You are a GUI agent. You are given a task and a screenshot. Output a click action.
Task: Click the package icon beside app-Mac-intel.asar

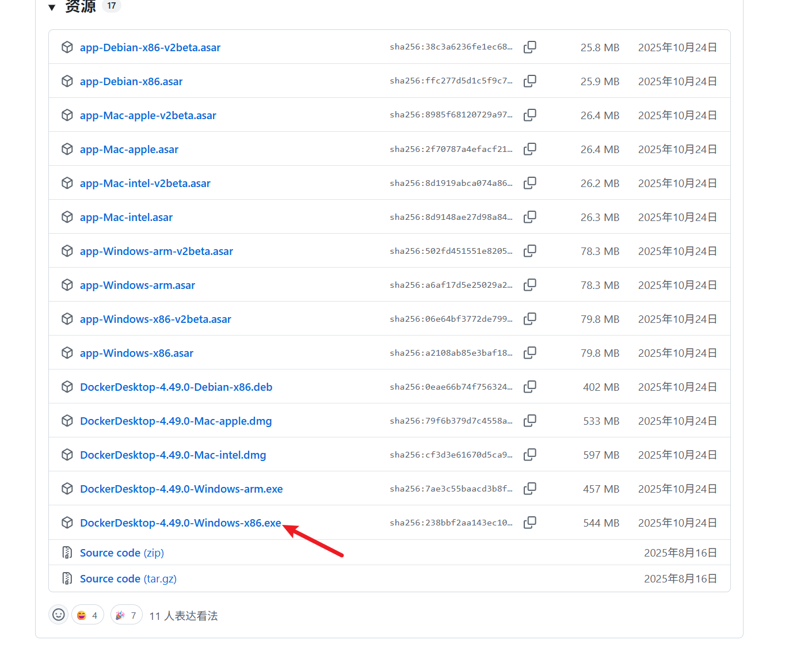pyautogui.click(x=67, y=217)
